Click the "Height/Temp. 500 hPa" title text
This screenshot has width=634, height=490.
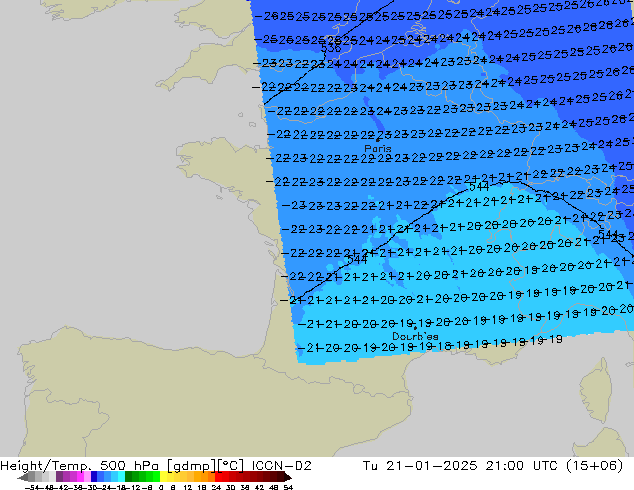coord(79,466)
